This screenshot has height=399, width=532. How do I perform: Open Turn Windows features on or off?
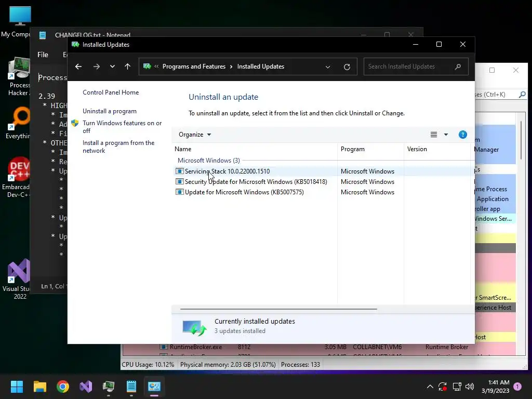(122, 127)
